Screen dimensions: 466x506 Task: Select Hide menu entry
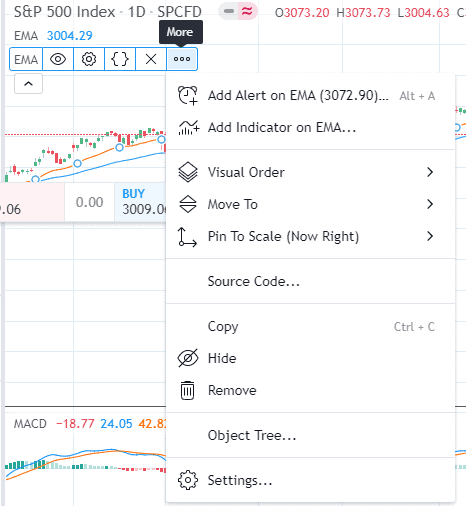310,358
